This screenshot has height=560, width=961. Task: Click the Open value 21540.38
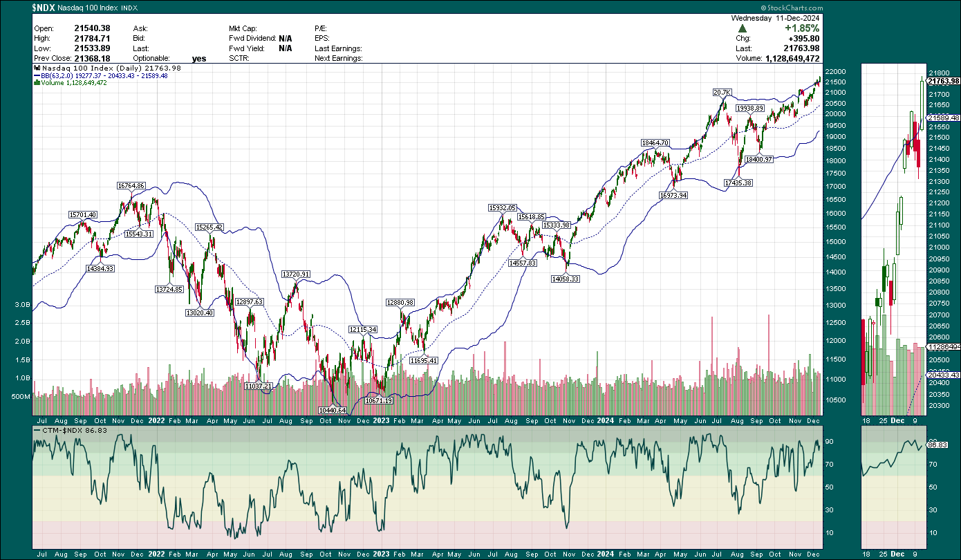click(92, 28)
